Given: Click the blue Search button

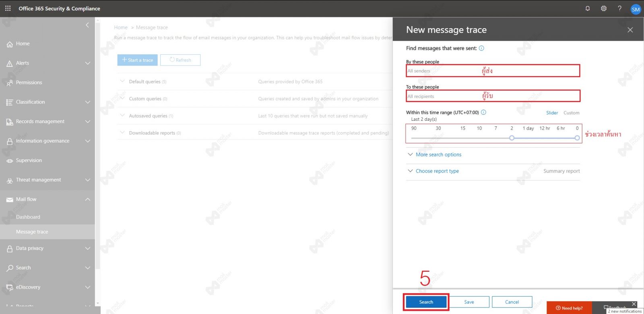Looking at the screenshot, I should [x=426, y=302].
